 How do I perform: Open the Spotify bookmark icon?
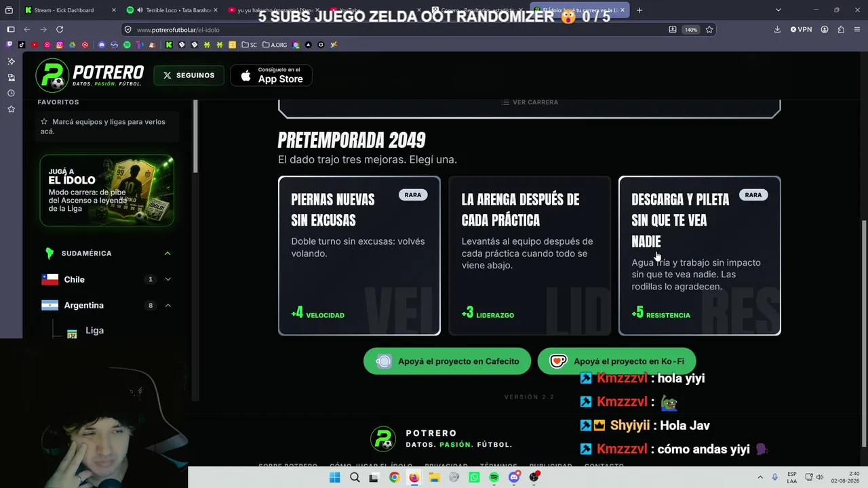pyautogui.click(x=127, y=45)
